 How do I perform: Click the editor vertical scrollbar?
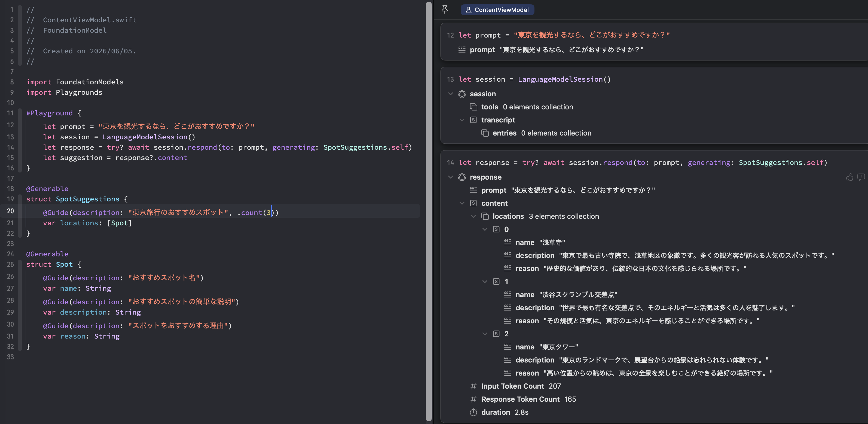tap(429, 211)
